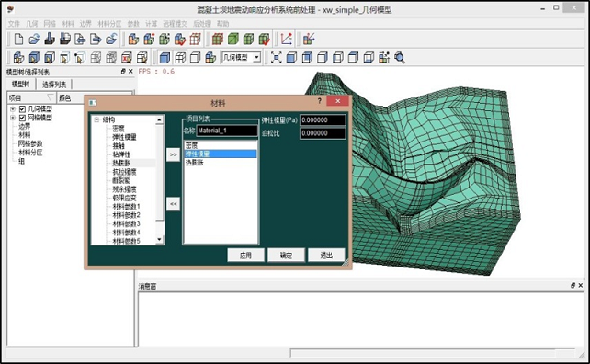Select bottom view cube with blue bottom face
The height and width of the screenshot is (364, 590).
click(369, 58)
